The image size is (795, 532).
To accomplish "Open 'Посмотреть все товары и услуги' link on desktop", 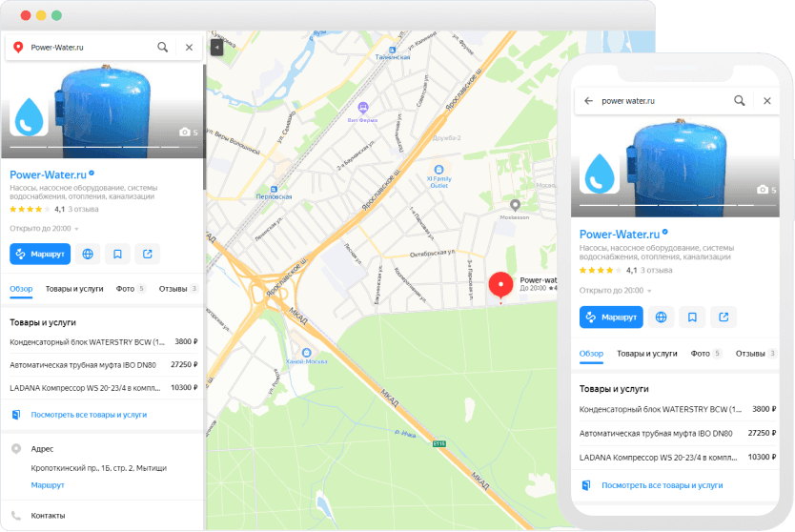I will [89, 415].
